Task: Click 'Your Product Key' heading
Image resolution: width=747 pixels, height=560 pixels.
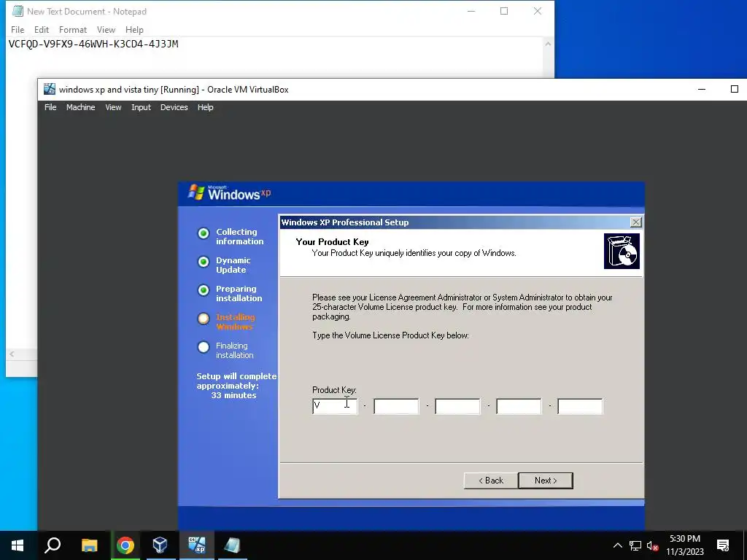Action: 332,242
